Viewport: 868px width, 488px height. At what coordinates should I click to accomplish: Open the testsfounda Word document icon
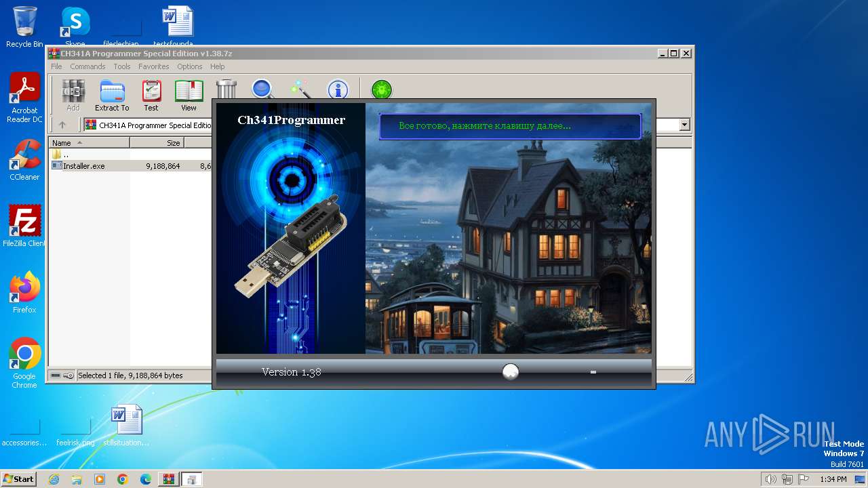(178, 27)
